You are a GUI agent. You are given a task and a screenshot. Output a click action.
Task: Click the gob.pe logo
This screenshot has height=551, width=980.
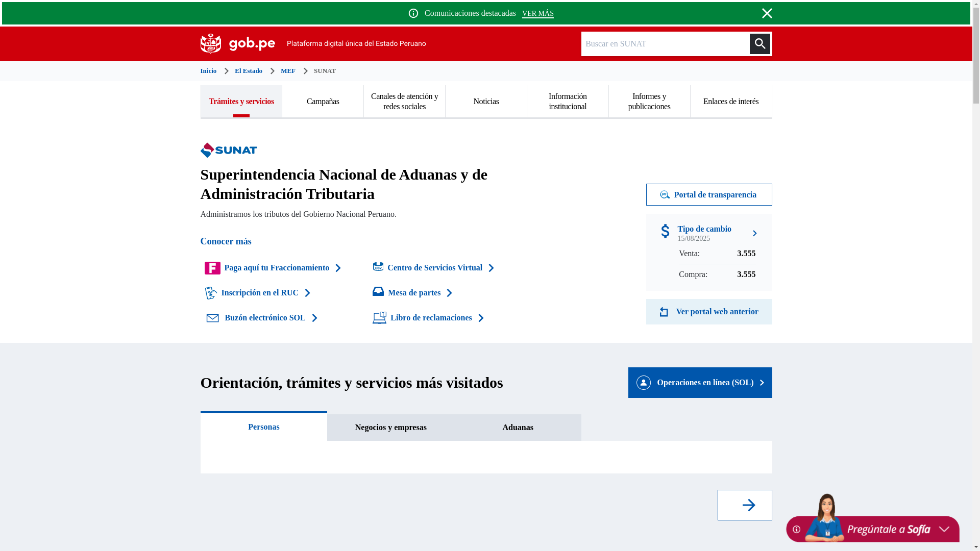[x=238, y=44]
